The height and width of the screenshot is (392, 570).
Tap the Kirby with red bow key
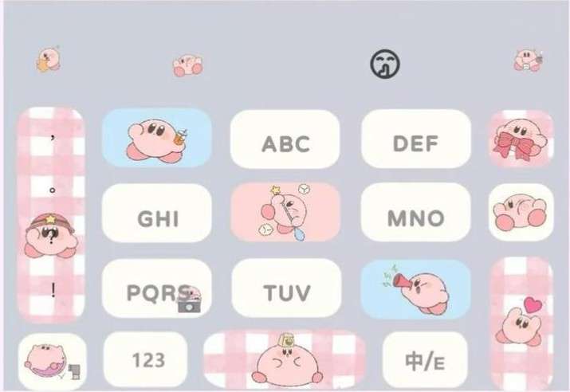(521, 139)
